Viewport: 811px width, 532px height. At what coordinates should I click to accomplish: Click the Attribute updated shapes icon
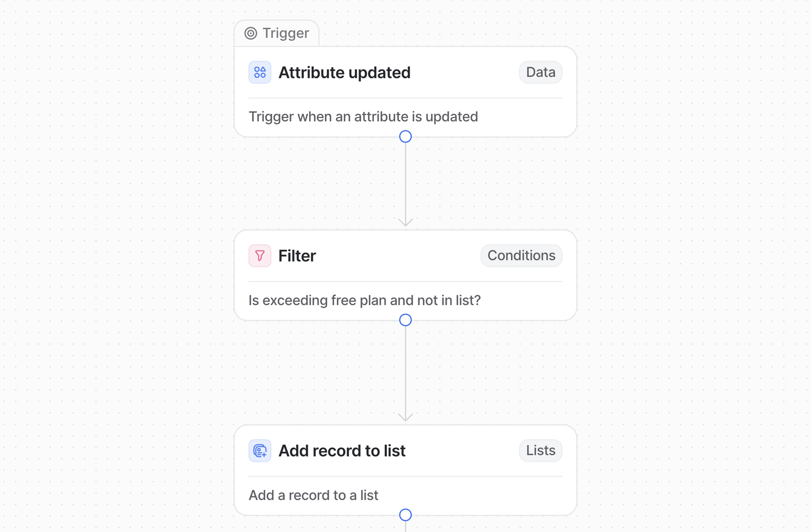[x=260, y=72]
